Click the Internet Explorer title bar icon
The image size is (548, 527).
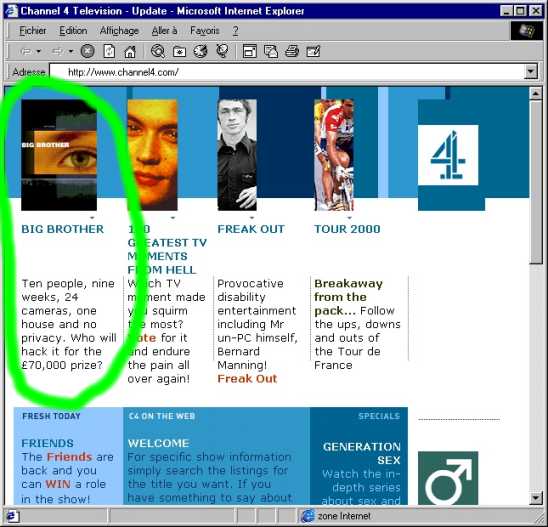[12, 11]
